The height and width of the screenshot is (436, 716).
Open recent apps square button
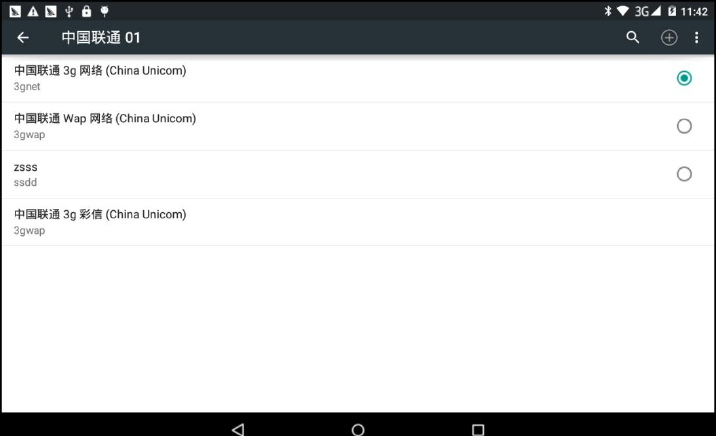click(x=478, y=429)
